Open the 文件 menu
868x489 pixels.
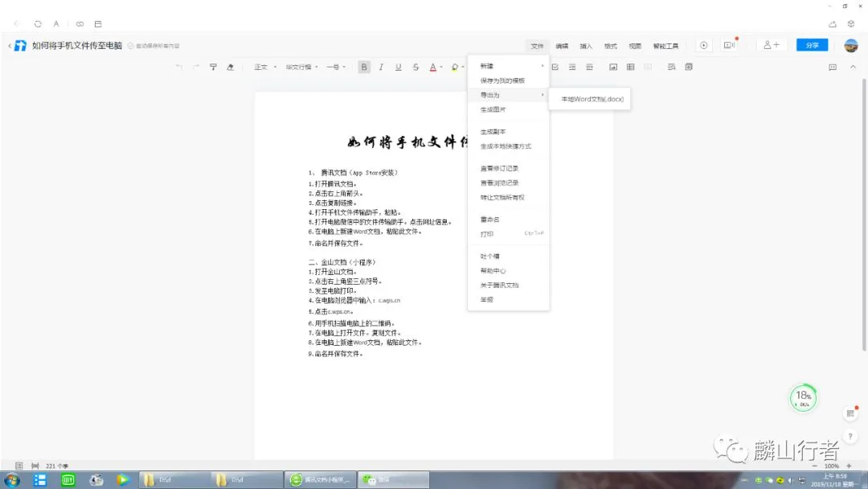coord(537,46)
